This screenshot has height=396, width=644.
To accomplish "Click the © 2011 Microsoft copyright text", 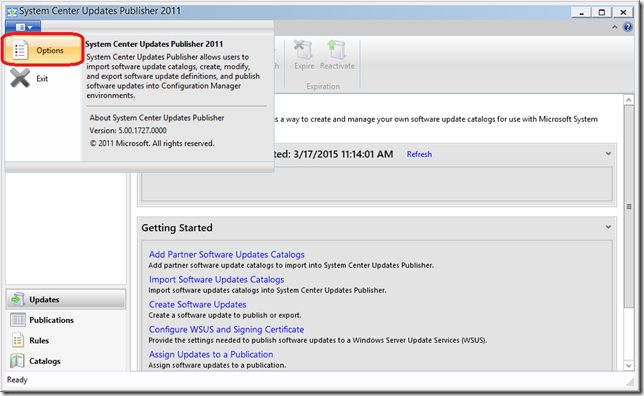I will click(x=152, y=143).
